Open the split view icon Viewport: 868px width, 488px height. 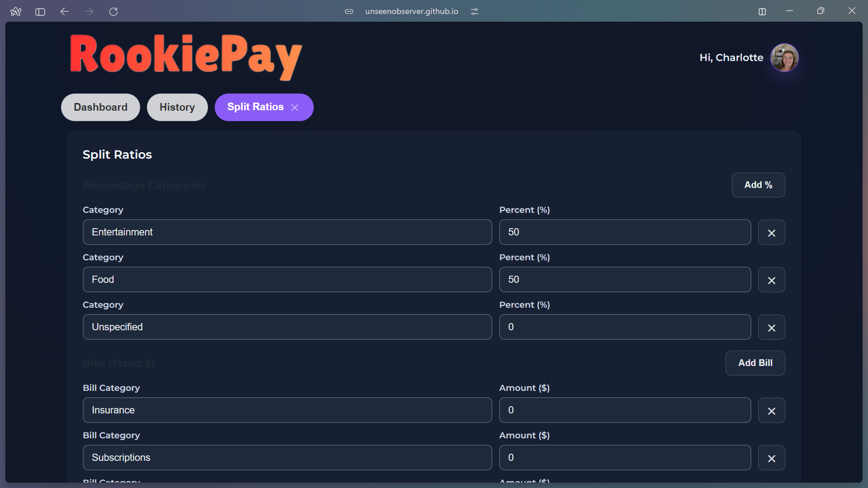click(762, 12)
